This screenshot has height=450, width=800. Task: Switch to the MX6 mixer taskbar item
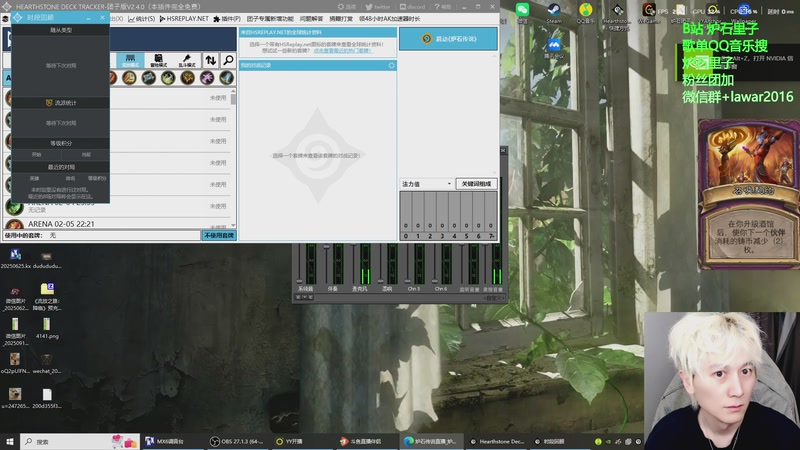coord(172,441)
